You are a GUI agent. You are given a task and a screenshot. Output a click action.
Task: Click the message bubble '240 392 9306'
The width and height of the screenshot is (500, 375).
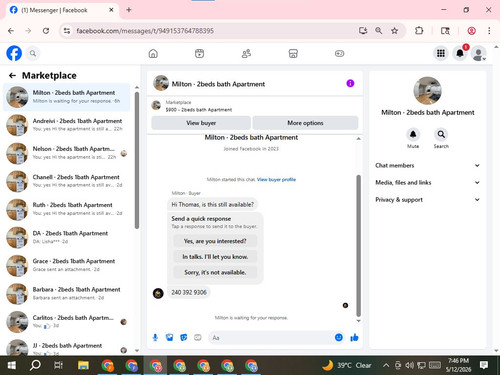click(189, 292)
